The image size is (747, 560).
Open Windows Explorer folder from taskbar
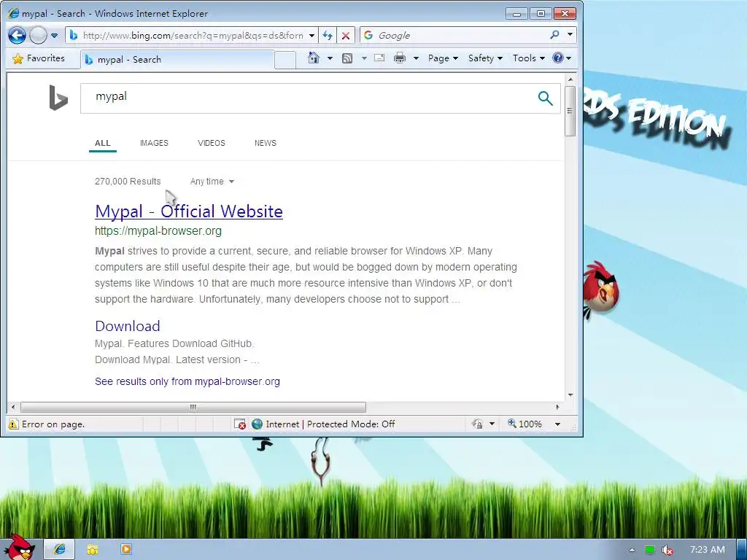(x=93, y=550)
